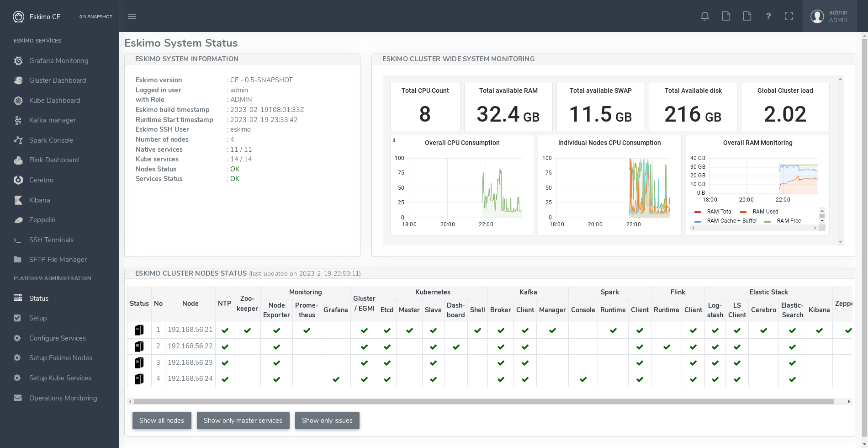Toggle RAM Used legend swatch
Viewport: 868px width, 448px height.
[x=743, y=212]
